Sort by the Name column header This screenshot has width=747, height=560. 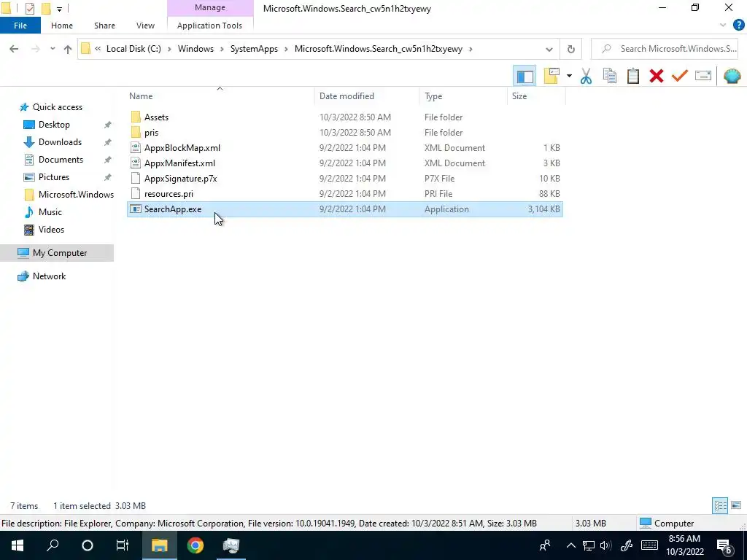141,96
